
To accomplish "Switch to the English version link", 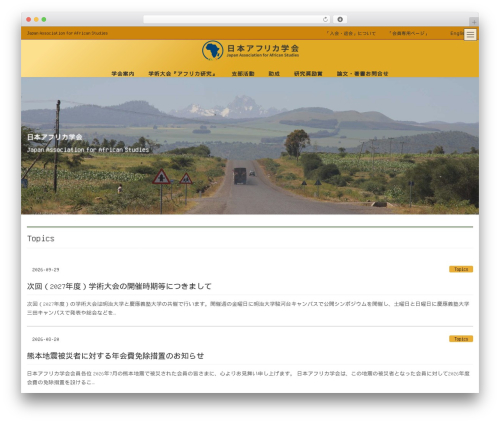I will pos(457,33).
